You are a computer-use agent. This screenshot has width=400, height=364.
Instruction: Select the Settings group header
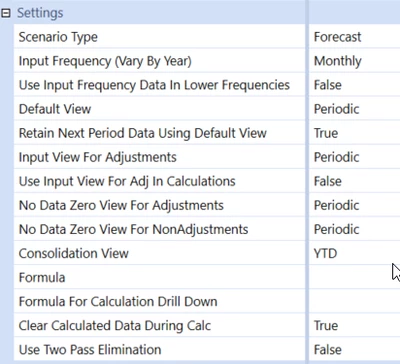tap(40, 13)
